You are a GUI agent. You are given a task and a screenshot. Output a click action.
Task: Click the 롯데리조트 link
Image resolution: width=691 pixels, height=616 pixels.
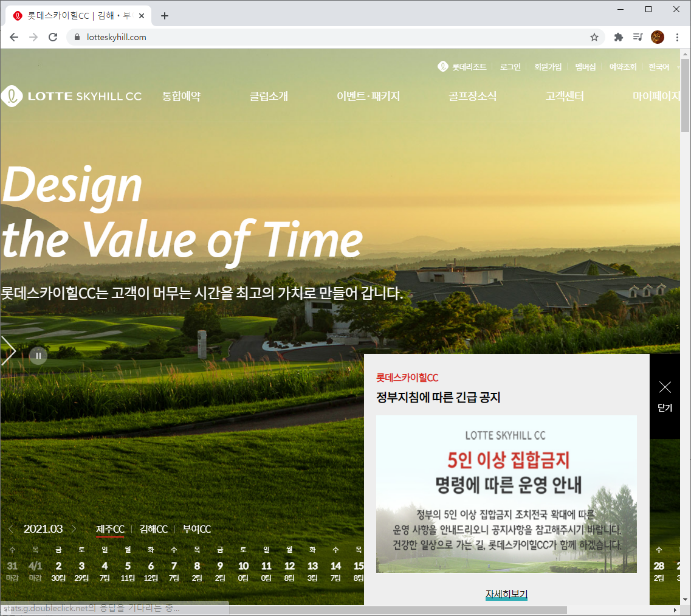[469, 67]
